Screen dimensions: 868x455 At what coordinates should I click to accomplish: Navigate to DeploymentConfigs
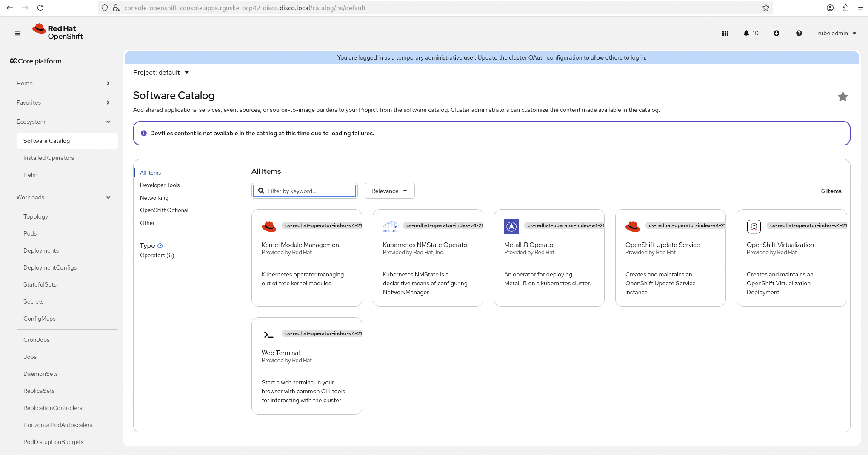coord(50,267)
